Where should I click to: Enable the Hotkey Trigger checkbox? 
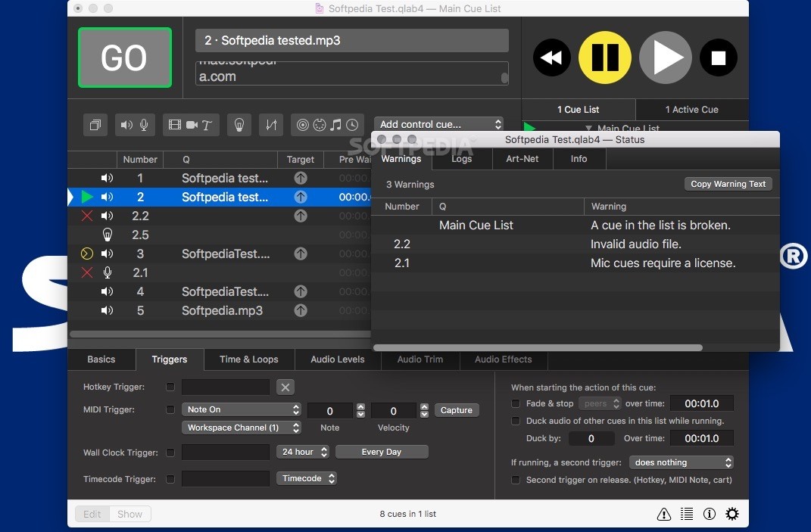(x=170, y=387)
